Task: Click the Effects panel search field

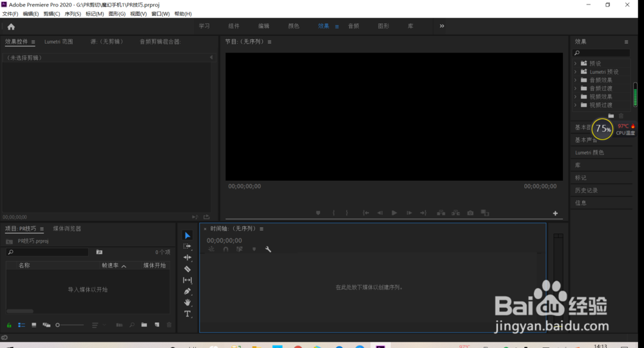Action: click(601, 53)
